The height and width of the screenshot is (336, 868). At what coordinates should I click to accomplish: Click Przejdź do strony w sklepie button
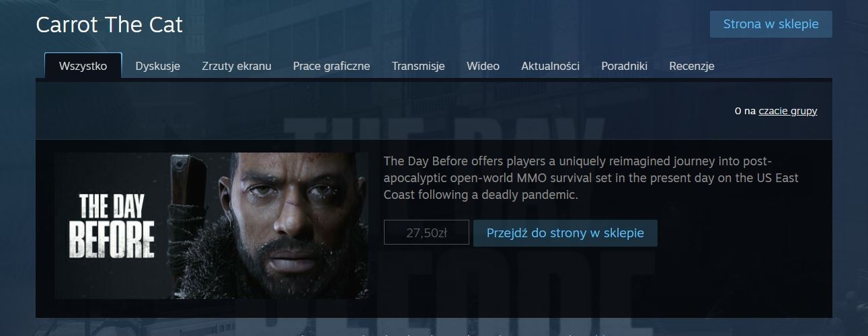[x=565, y=233]
